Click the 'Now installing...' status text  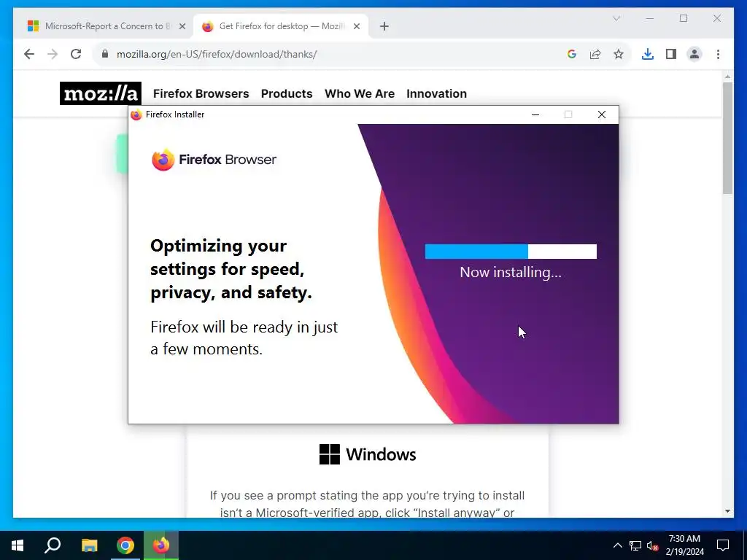coord(511,273)
